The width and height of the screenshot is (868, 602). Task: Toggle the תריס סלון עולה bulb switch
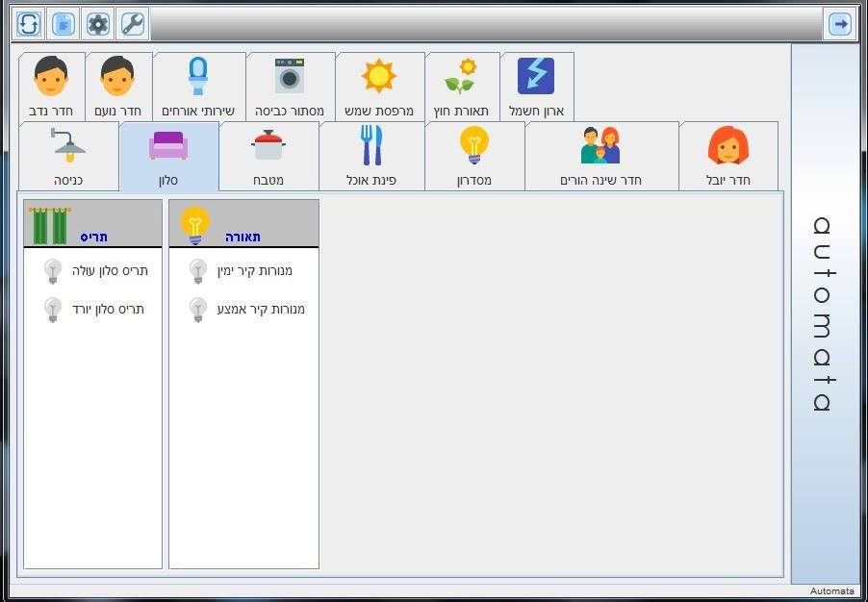pos(54,271)
